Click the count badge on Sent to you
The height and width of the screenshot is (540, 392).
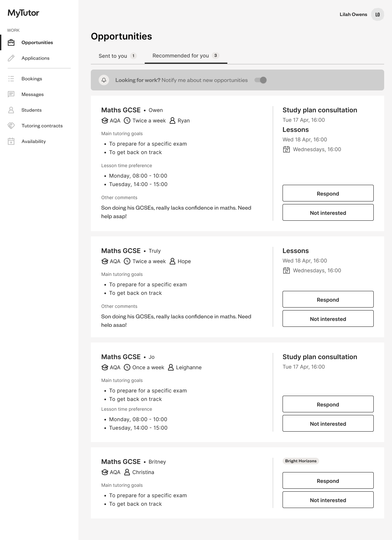click(133, 56)
